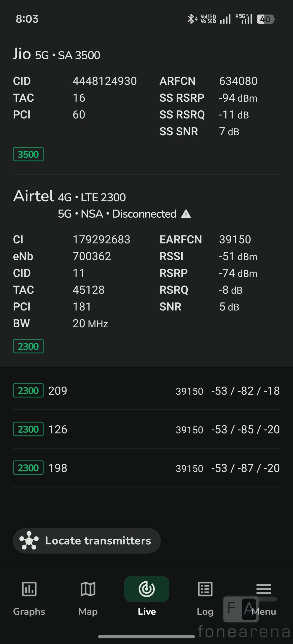Viewport: 293px width, 644px height.
Task: Open the Log list icon
Action: [x=205, y=589]
